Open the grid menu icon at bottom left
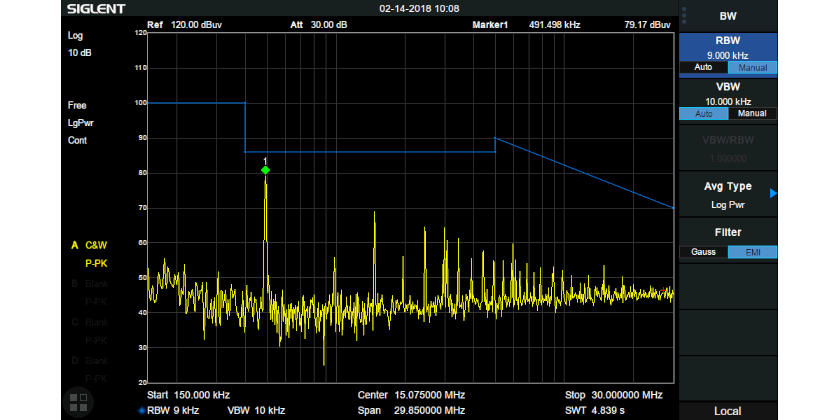Image resolution: width=840 pixels, height=420 pixels. pyautogui.click(x=78, y=402)
